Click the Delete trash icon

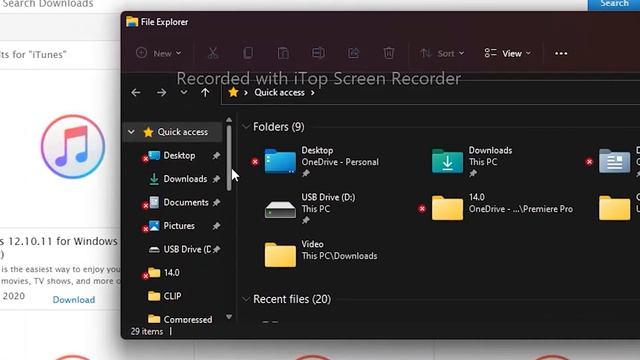tap(389, 53)
